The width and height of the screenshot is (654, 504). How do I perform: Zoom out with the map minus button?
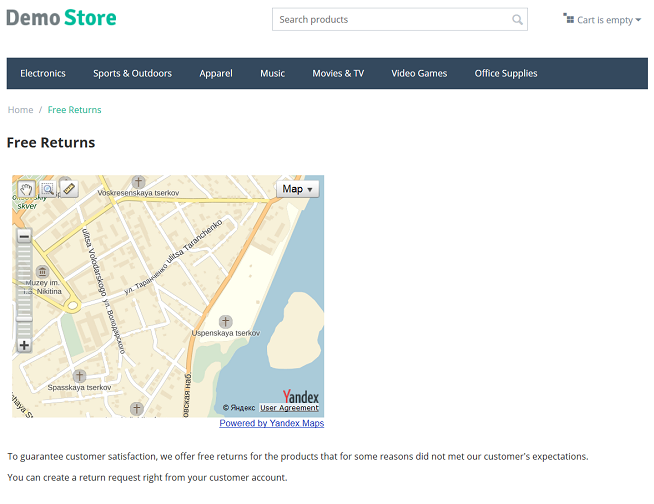pyautogui.click(x=24, y=236)
